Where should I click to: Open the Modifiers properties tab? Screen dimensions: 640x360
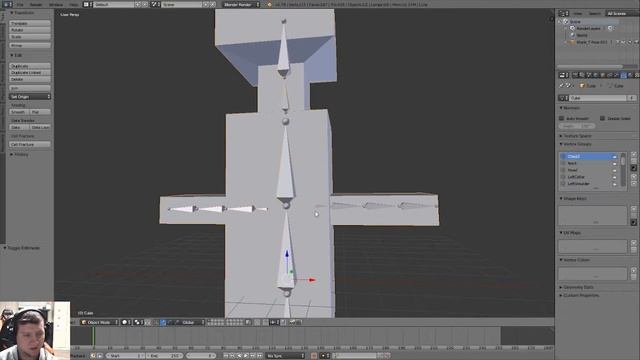coord(617,75)
